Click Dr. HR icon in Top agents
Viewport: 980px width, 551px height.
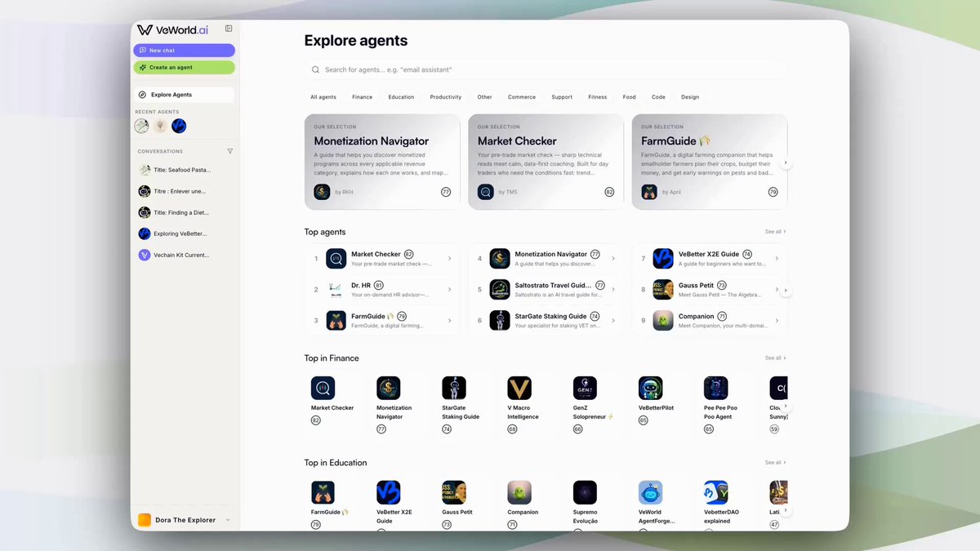point(336,289)
